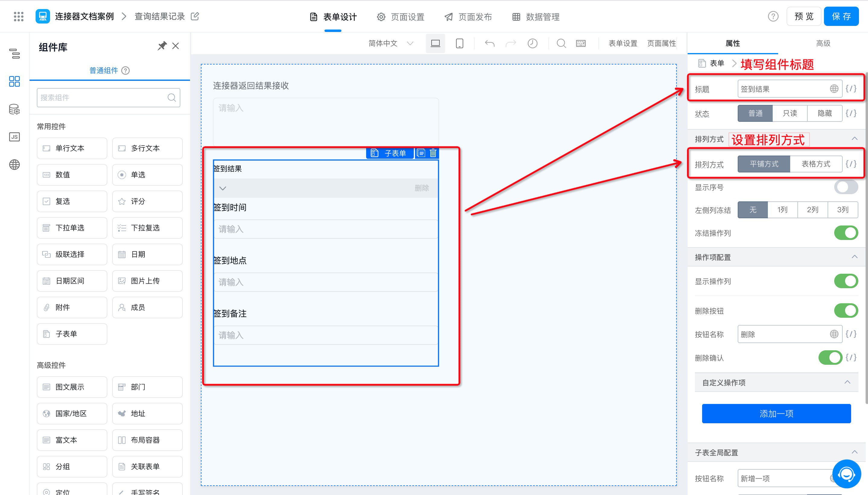Screen dimensions: 868x495
Task: Open the data source sidebar icon
Action: pyautogui.click(x=14, y=109)
